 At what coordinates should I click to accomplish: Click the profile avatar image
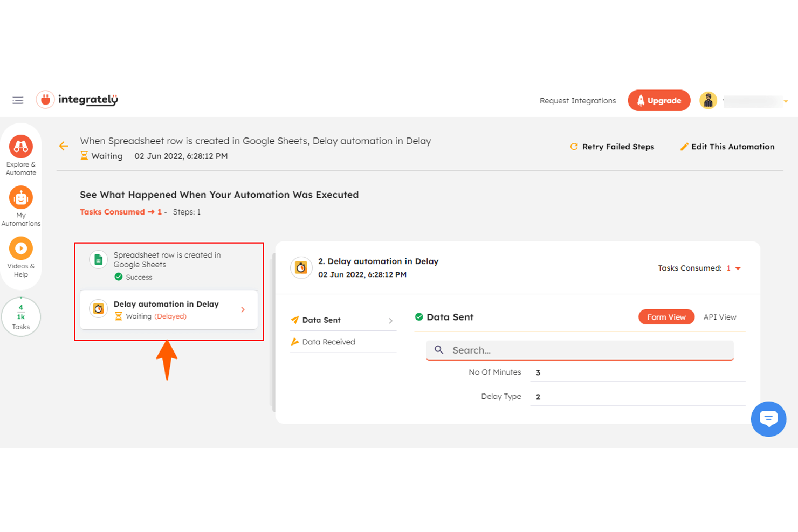pos(708,100)
